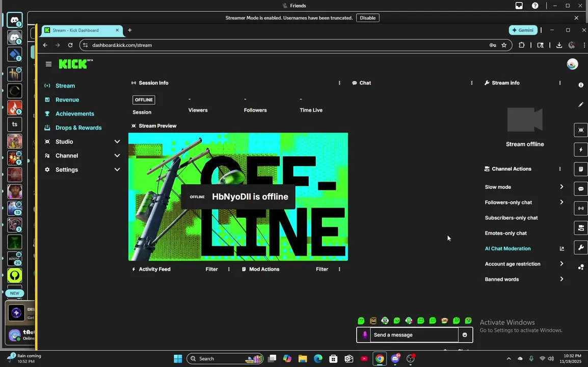Image resolution: width=588 pixels, height=367 pixels.
Task: Reload the Kick dashboard page
Action: pyautogui.click(x=70, y=45)
